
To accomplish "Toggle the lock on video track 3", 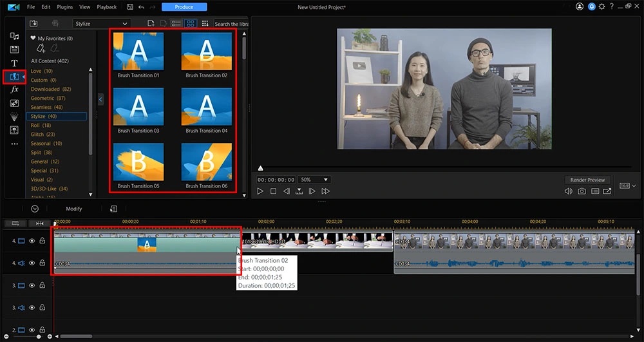I will click(x=42, y=285).
